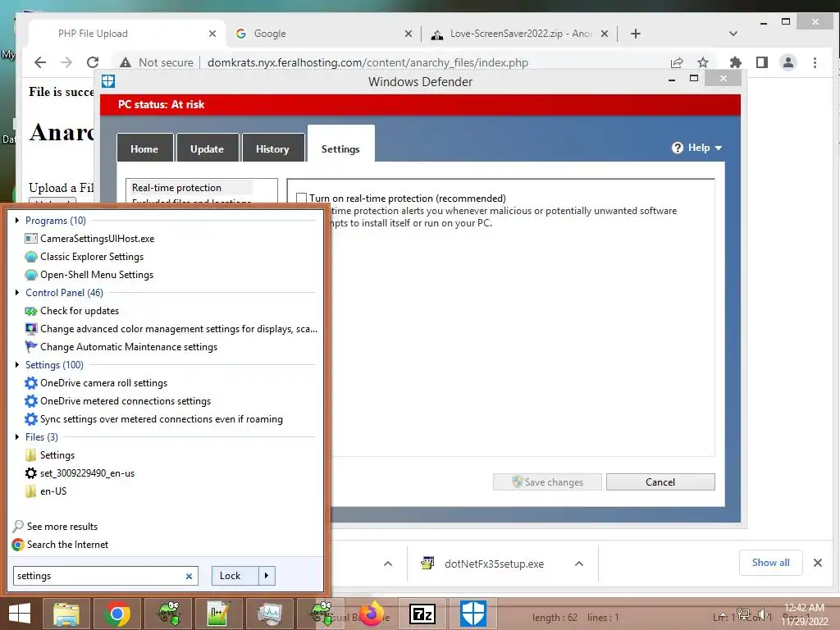Open dotNetFx35setup.exe download options chevron

579,564
